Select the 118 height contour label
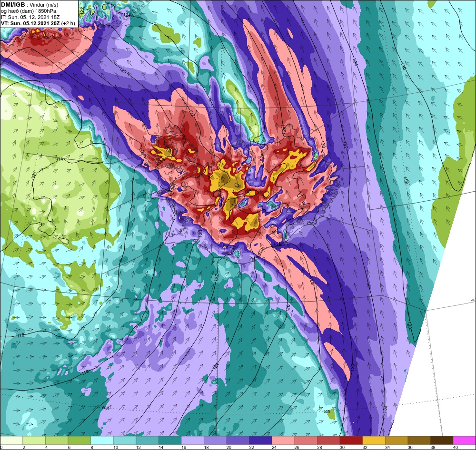This screenshot has height=450, width=476. (x=85, y=372)
